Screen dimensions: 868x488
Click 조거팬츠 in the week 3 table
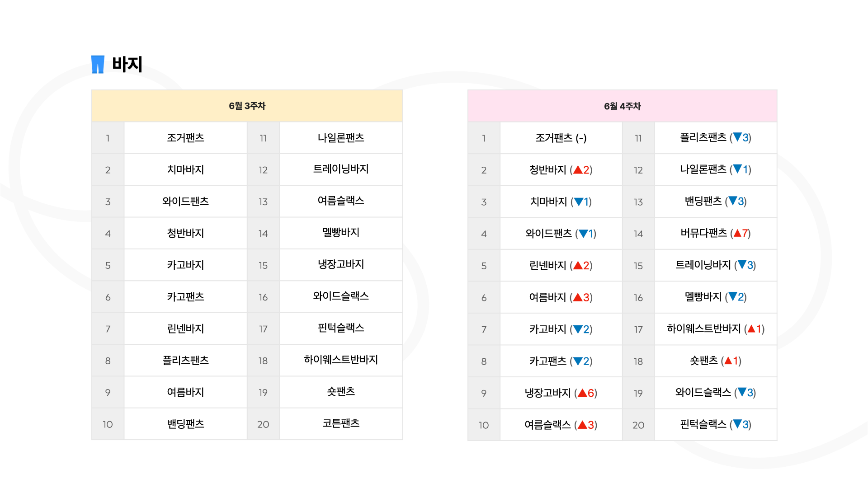pyautogui.click(x=185, y=138)
